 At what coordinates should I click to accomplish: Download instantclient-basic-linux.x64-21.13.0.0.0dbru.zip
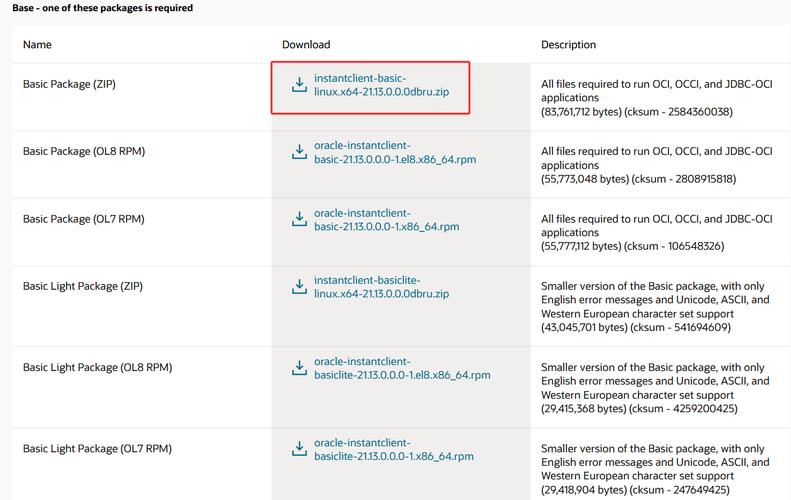(381, 85)
